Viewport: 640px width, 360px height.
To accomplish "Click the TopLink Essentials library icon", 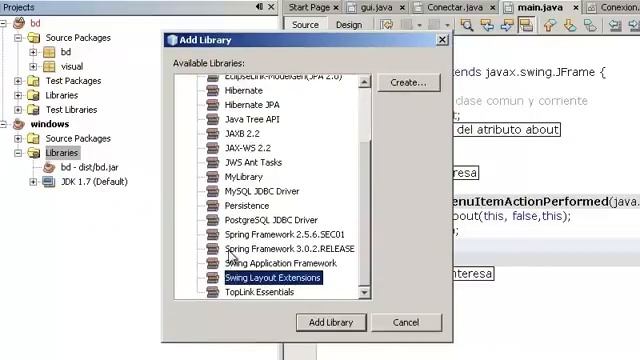I will (x=213, y=292).
